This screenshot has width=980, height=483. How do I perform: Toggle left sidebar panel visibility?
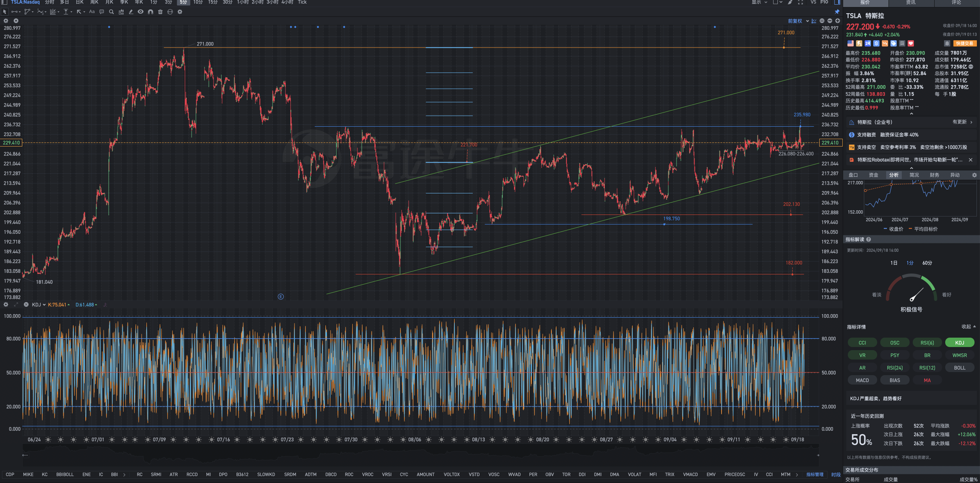[4, 2]
